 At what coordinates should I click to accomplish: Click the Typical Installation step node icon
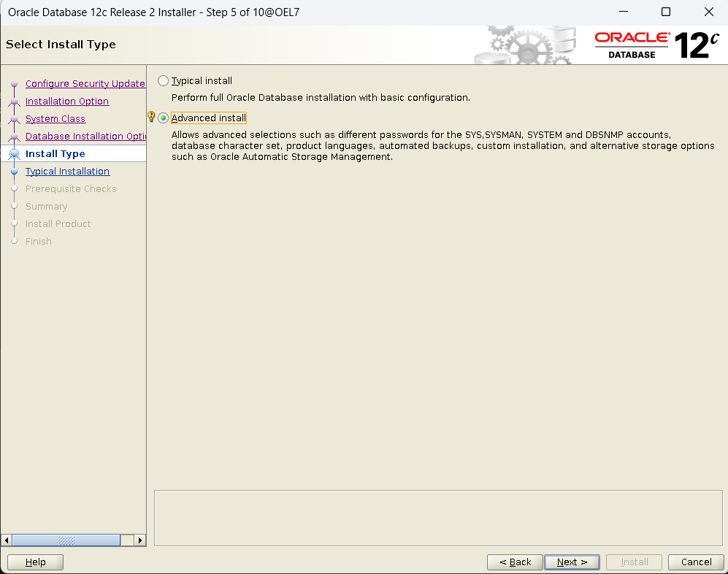pyautogui.click(x=15, y=172)
